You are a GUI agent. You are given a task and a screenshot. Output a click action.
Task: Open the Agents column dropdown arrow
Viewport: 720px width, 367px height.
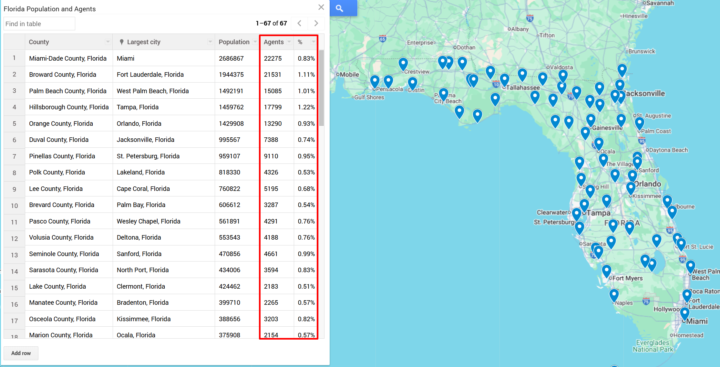[x=289, y=42]
